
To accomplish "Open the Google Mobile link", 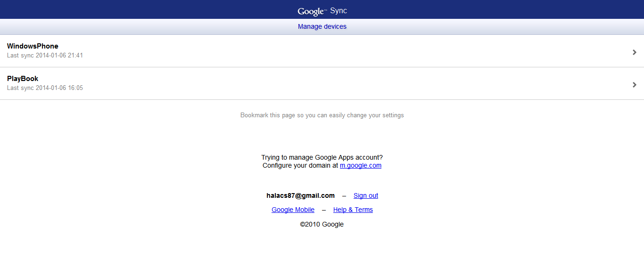I will (x=293, y=210).
